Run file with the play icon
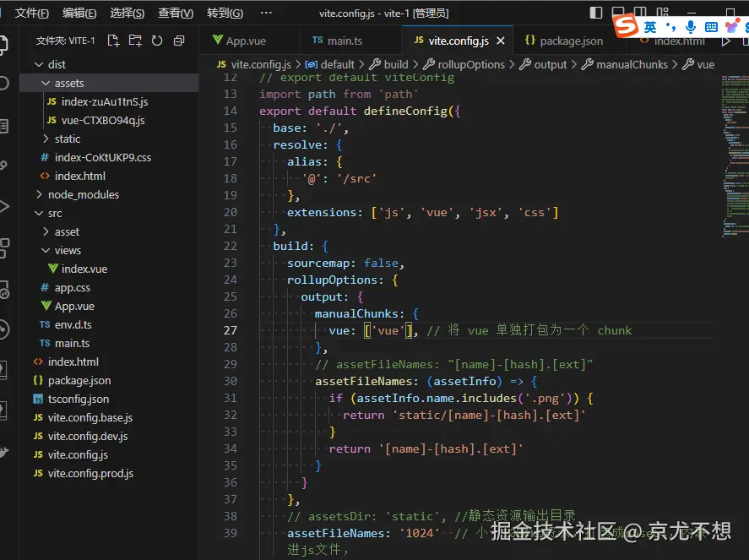The image size is (749, 560). 726,41
